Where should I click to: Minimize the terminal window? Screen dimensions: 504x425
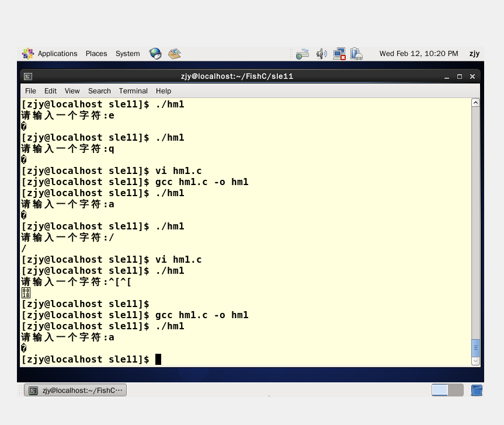pos(446,77)
